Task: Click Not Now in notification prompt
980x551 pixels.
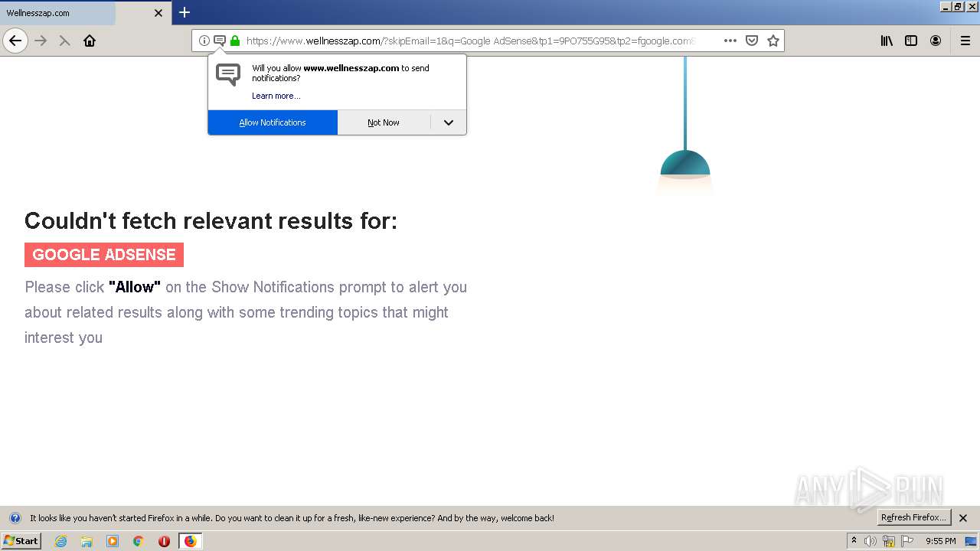Action: (384, 122)
